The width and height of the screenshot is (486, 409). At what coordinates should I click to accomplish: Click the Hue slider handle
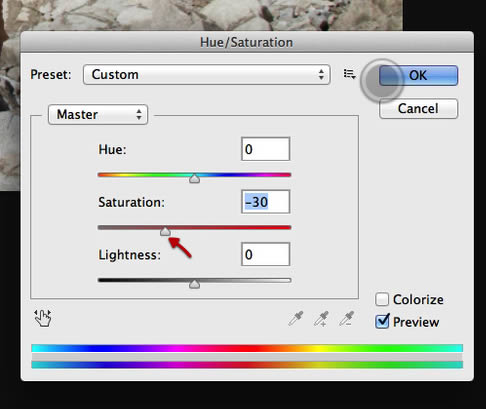(x=194, y=179)
